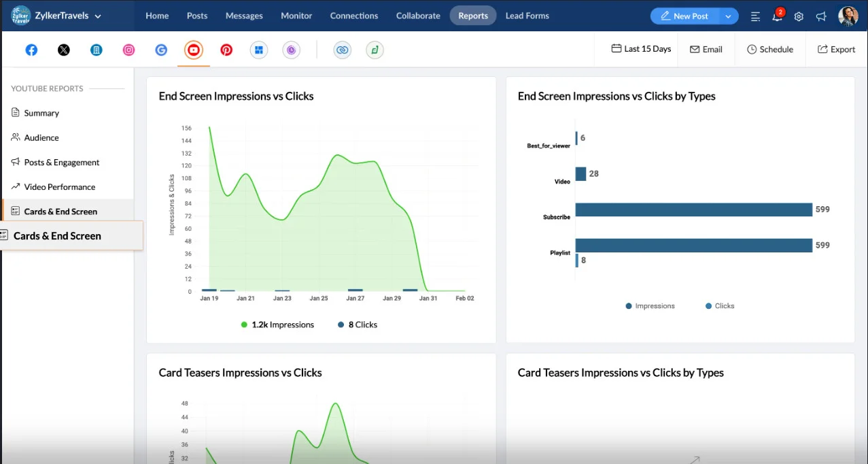This screenshot has height=464, width=868.
Task: Click the Export button
Action: (836, 49)
